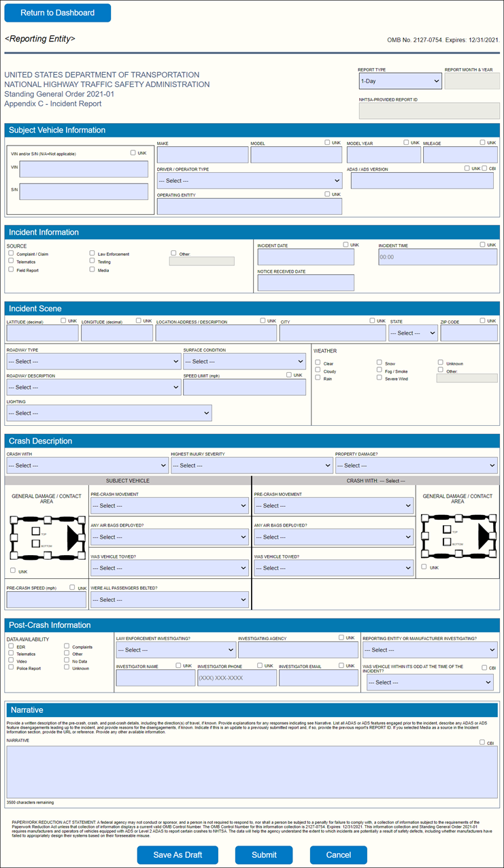Check the Clear weather checkbox
The image size is (504, 868).
tap(318, 363)
